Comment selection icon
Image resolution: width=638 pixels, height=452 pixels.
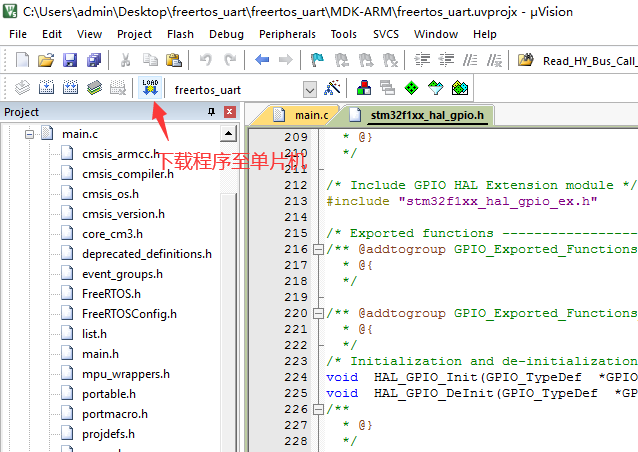(x=470, y=60)
